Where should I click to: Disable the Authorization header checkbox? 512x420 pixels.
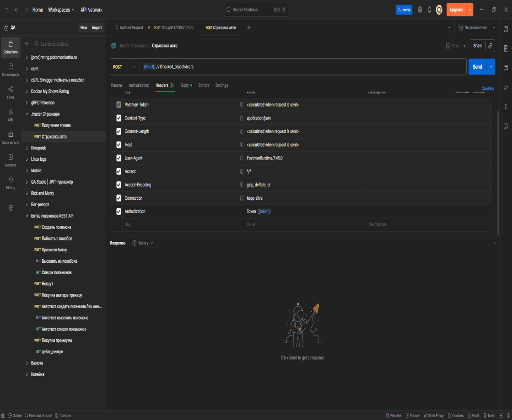coord(119,211)
